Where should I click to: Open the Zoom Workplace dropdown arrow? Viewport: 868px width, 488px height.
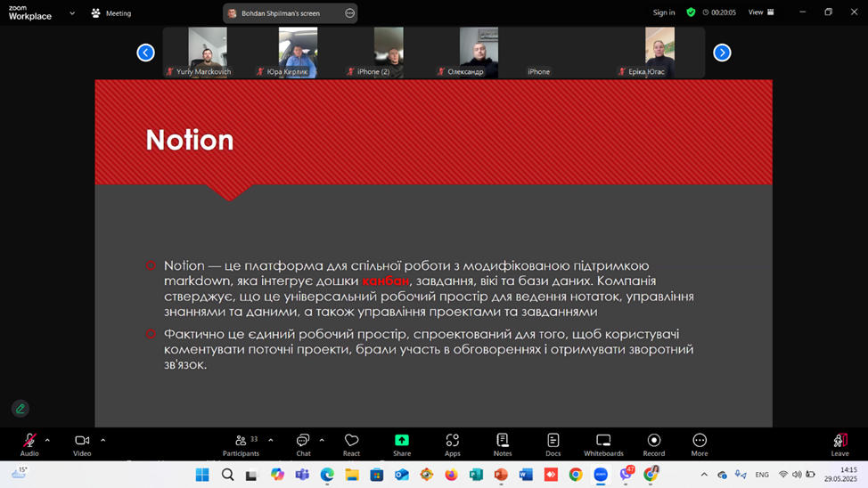point(72,13)
